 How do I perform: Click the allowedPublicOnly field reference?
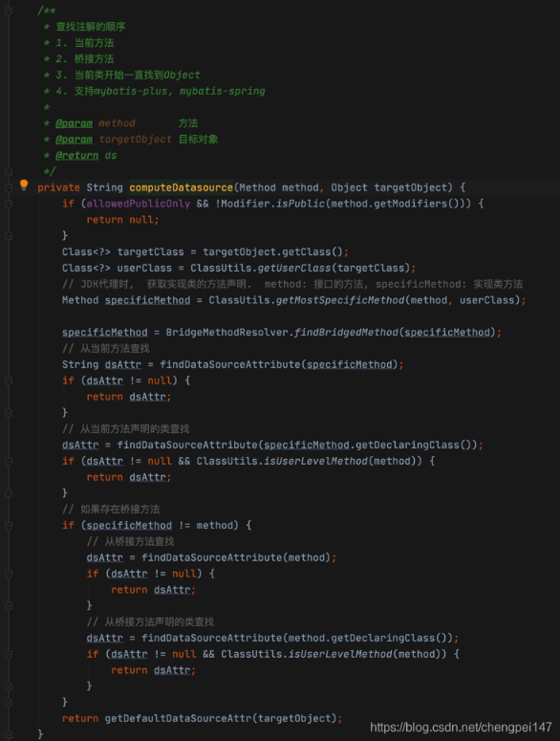(x=139, y=204)
